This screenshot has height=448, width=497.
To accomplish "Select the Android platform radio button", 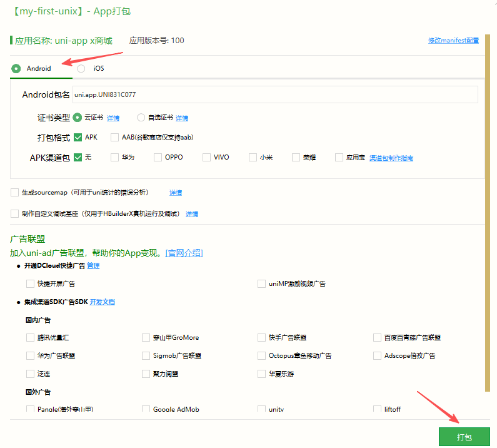I will tap(16, 68).
